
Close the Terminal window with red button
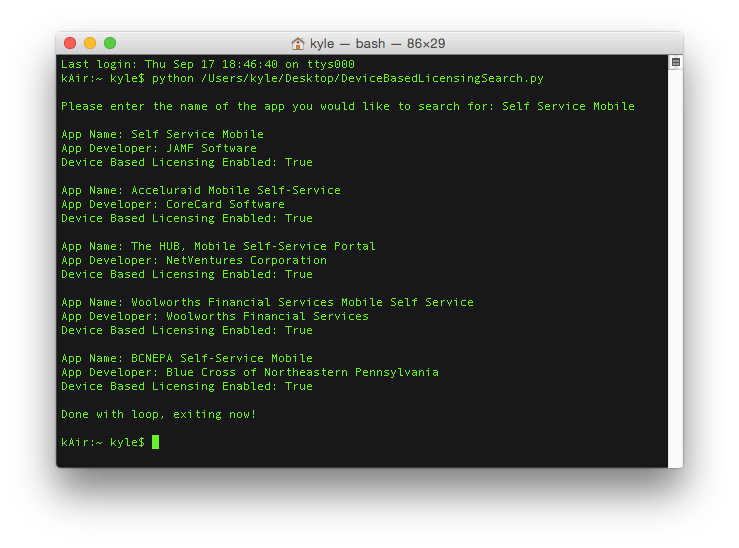click(x=70, y=43)
